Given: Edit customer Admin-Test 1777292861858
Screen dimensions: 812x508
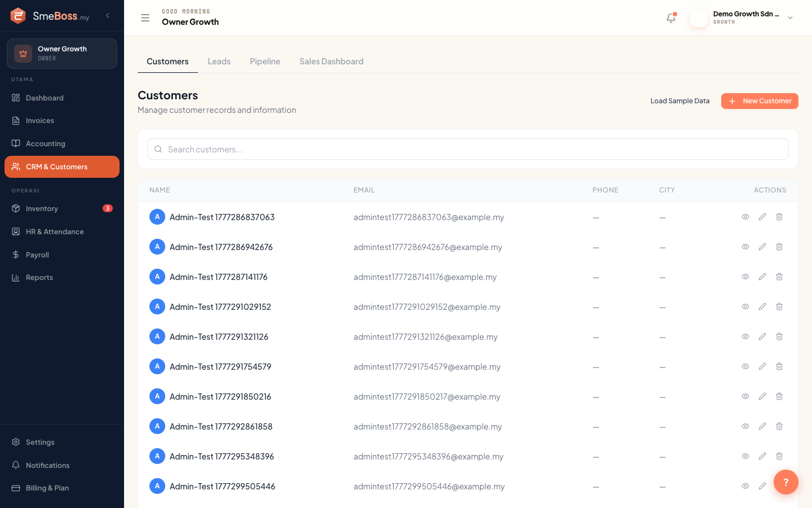Looking at the screenshot, I should (x=762, y=426).
